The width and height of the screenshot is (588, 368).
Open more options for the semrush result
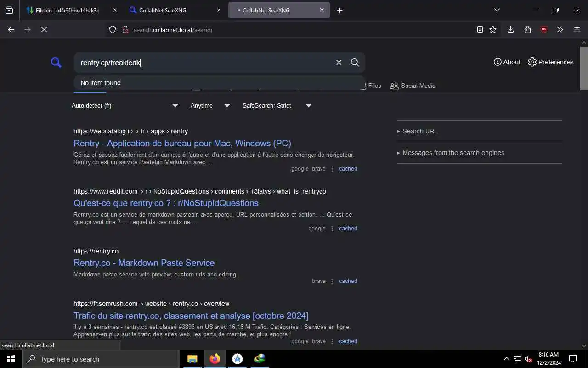pos(332,341)
